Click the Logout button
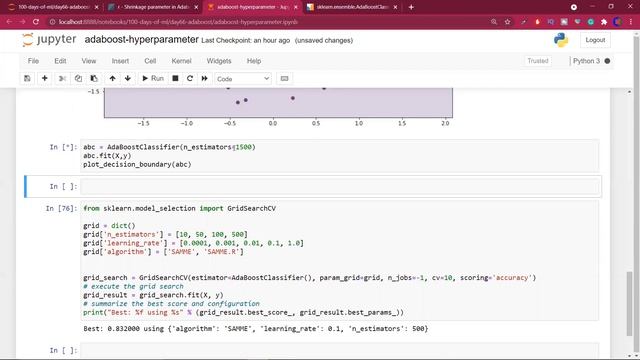Image resolution: width=640 pixels, height=360 pixels. tap(595, 40)
